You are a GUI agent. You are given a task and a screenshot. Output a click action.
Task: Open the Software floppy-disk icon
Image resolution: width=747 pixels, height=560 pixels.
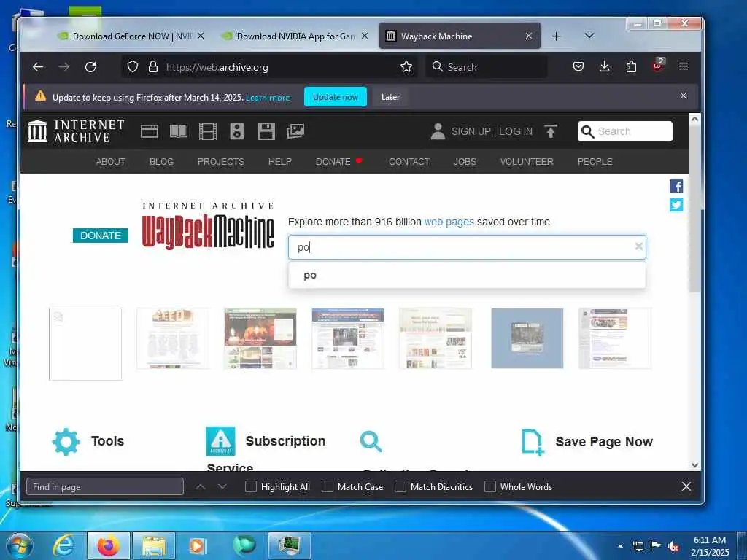click(266, 131)
